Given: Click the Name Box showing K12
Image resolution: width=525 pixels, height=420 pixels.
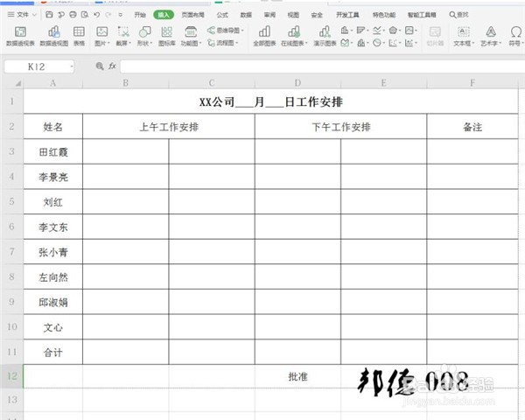Looking at the screenshot, I should pyautogui.click(x=39, y=66).
